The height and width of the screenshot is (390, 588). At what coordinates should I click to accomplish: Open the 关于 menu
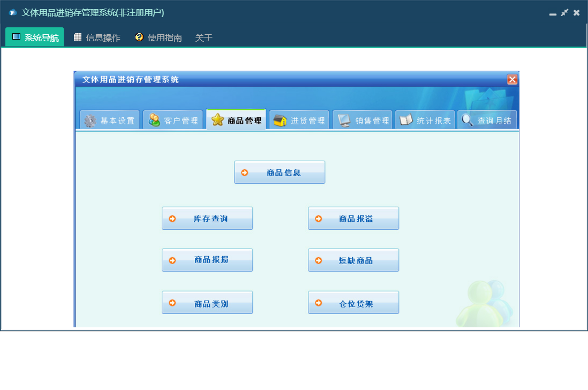[x=203, y=37]
